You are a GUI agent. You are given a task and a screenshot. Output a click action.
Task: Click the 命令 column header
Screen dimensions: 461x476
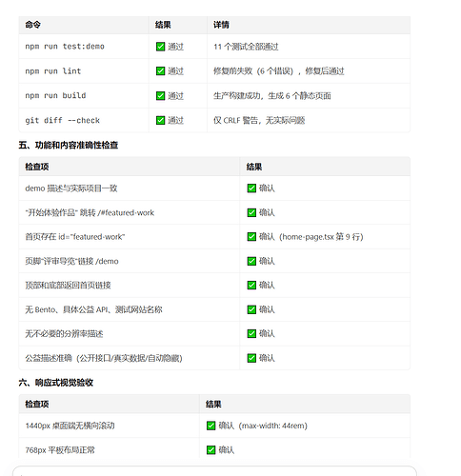[x=33, y=25]
